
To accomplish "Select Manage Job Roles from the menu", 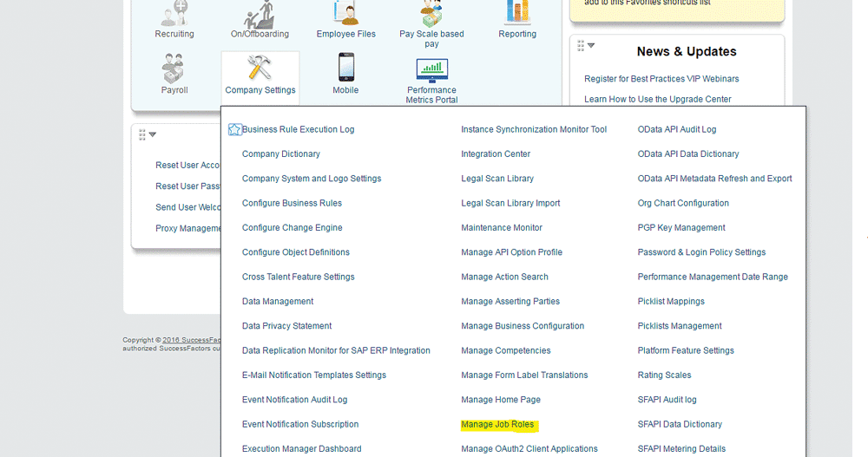I will [497, 424].
